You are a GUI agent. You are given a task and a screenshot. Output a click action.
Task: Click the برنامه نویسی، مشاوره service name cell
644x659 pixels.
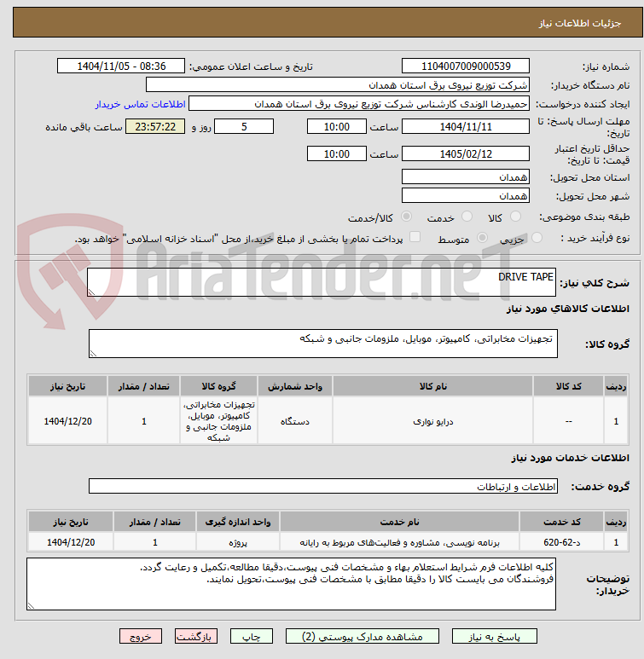coord(399,542)
